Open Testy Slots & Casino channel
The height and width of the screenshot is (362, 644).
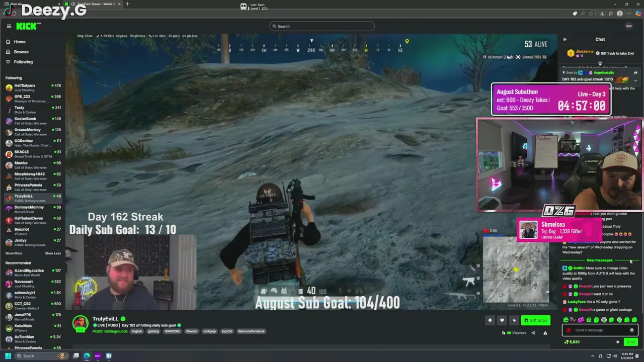coord(33,110)
